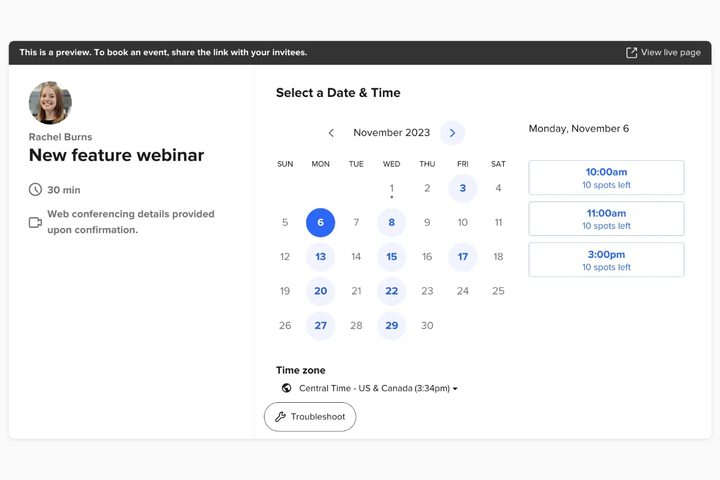The width and height of the screenshot is (720, 480).
Task: Select November 29 on the calendar
Action: coord(392,325)
